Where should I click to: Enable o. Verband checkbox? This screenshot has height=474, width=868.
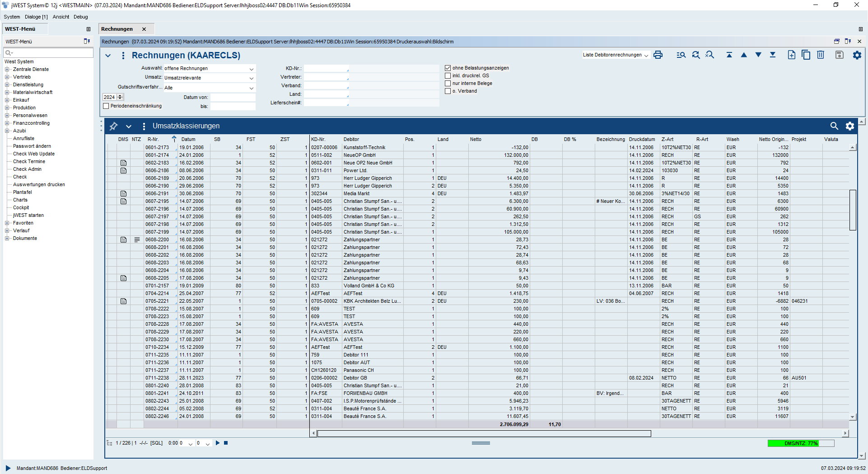point(448,91)
